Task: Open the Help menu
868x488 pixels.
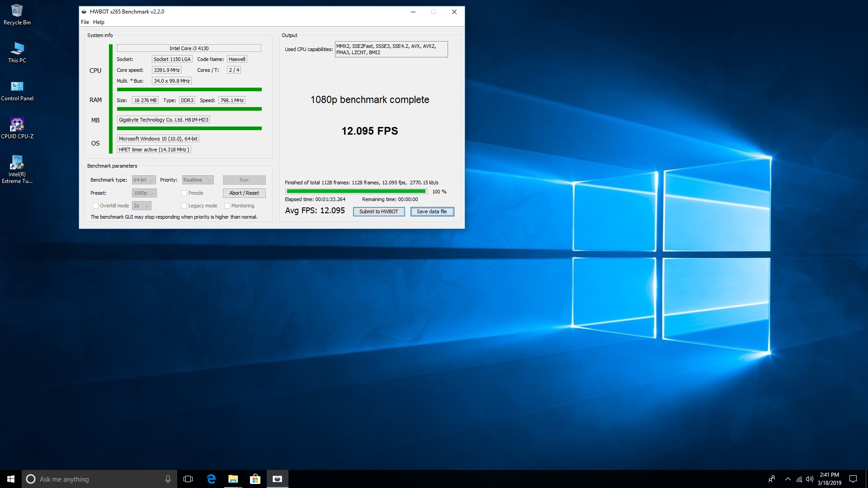Action: tap(99, 22)
